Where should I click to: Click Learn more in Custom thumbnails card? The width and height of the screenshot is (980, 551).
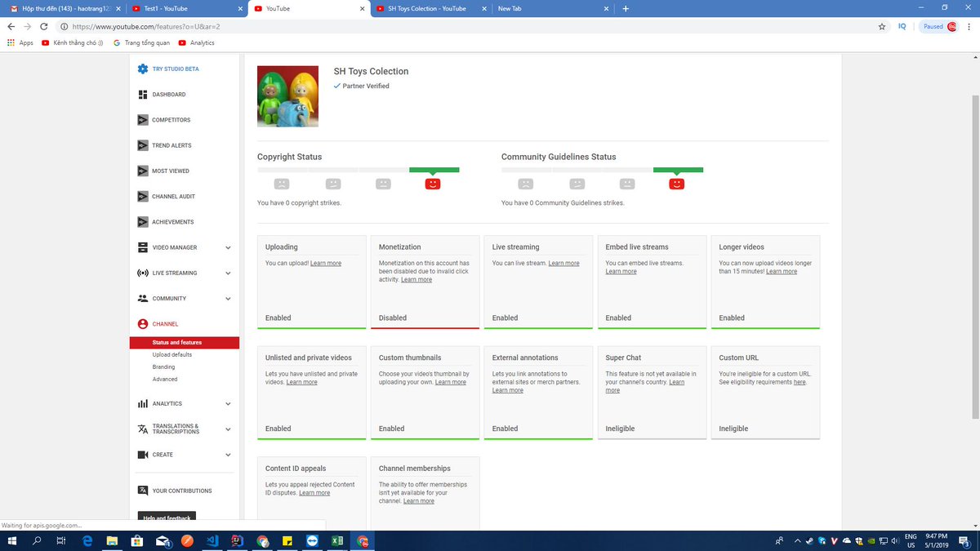451,382
